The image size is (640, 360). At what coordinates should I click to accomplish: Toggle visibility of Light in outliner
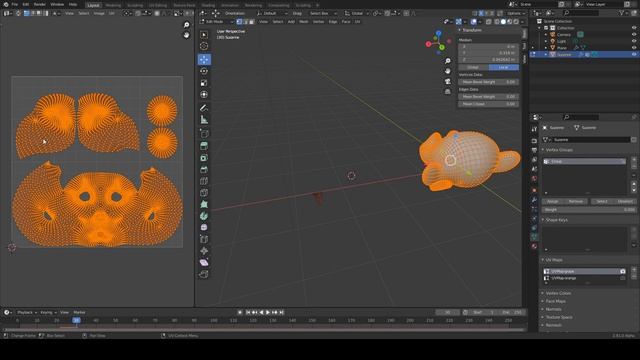click(x=634, y=41)
